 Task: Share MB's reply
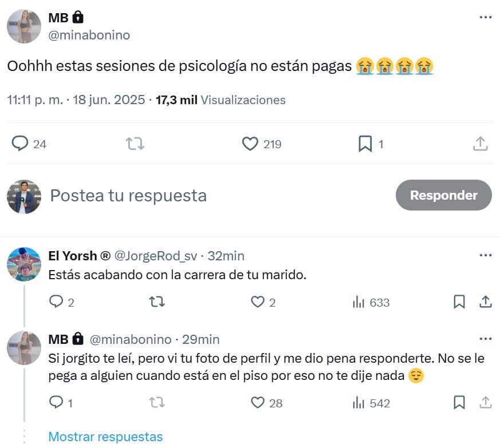(x=484, y=403)
